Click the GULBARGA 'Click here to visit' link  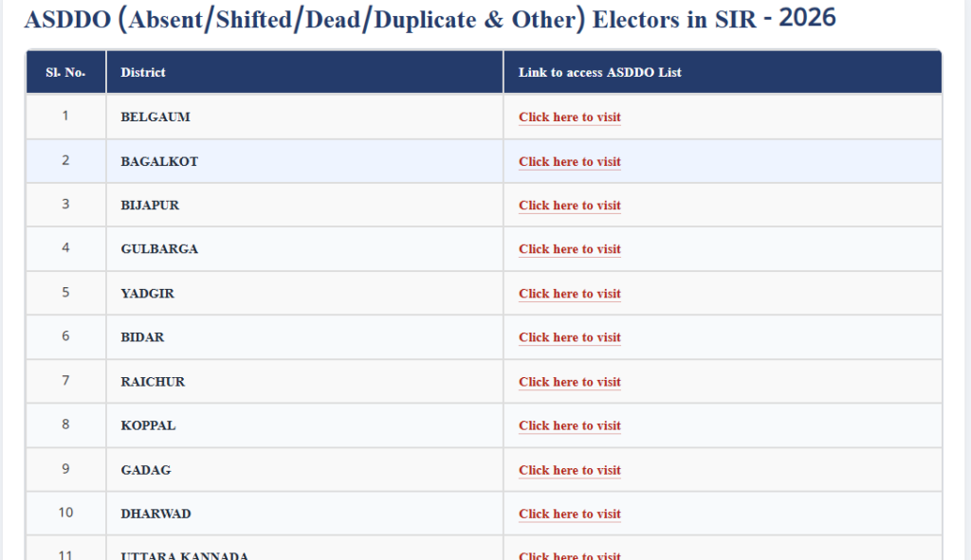pyautogui.click(x=569, y=249)
